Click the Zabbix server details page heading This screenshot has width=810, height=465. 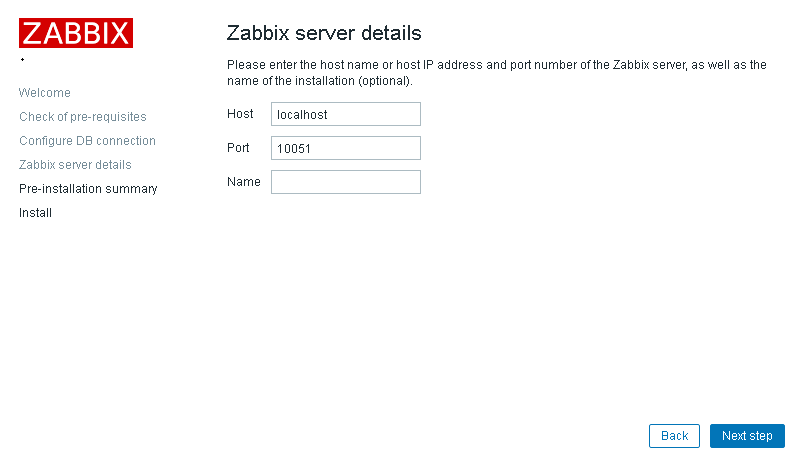(x=324, y=33)
